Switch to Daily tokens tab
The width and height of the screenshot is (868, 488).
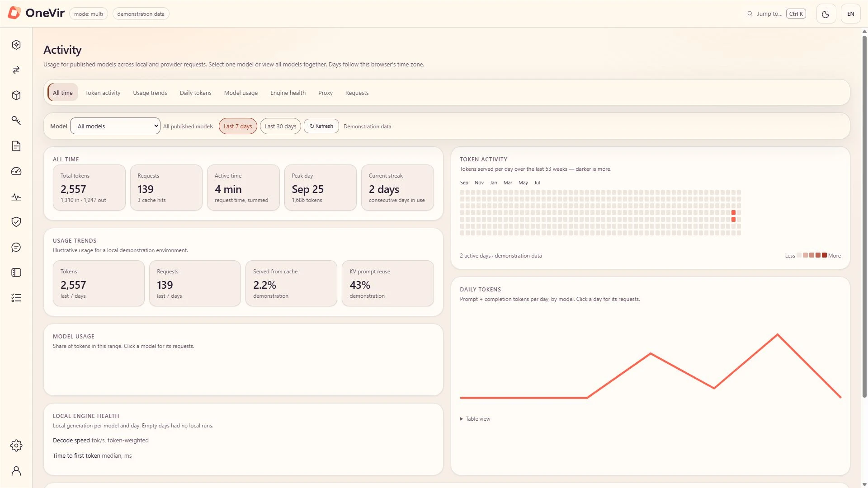[x=195, y=93]
